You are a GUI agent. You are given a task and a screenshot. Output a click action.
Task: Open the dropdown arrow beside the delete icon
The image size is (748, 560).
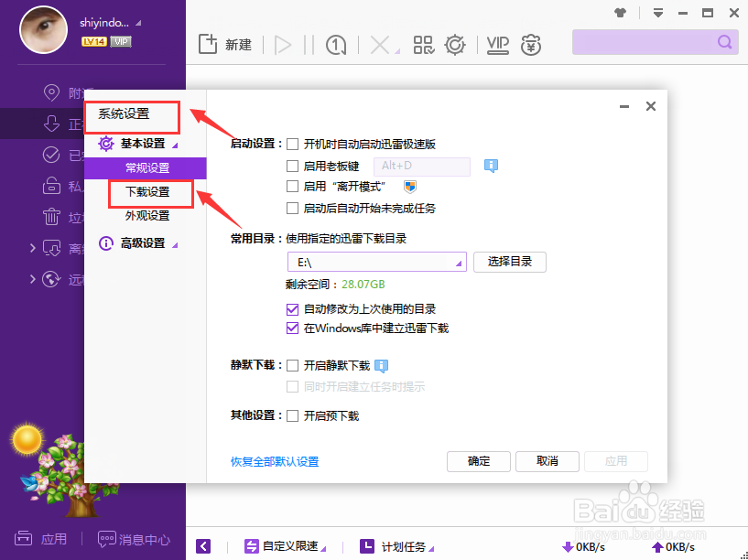click(x=397, y=51)
